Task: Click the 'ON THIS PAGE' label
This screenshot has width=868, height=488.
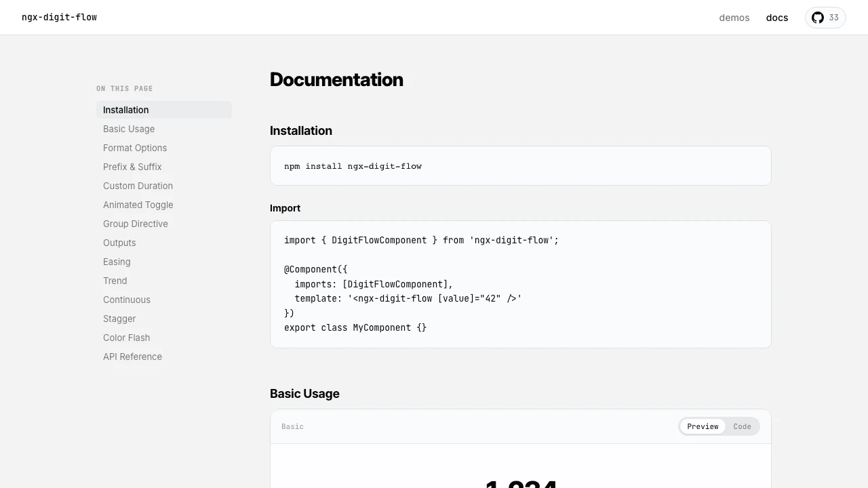Action: coord(125,89)
